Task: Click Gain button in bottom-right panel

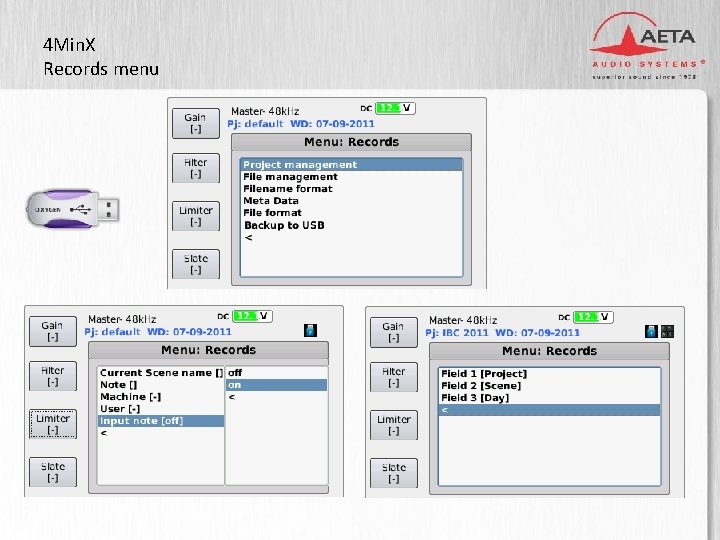Action: (x=394, y=332)
